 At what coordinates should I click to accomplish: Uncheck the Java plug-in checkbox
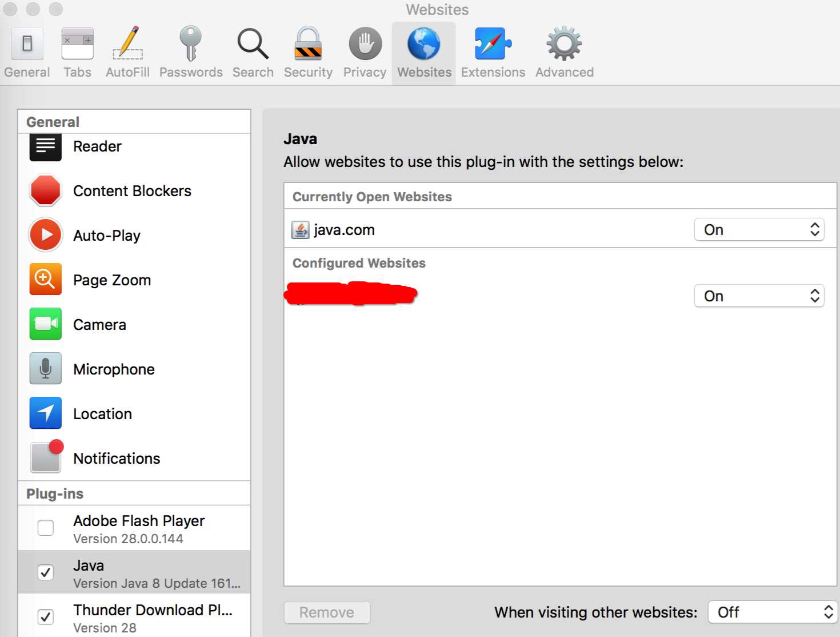tap(46, 572)
